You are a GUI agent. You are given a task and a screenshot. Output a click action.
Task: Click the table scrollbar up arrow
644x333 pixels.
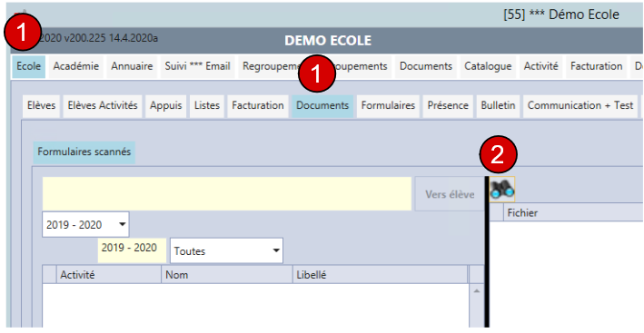[x=477, y=290]
